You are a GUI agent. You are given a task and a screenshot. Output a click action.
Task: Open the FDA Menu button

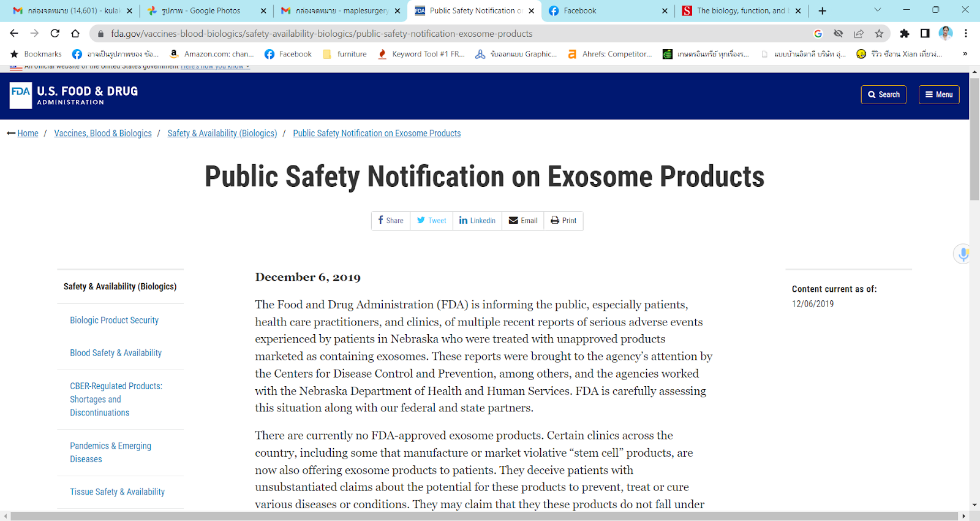939,94
